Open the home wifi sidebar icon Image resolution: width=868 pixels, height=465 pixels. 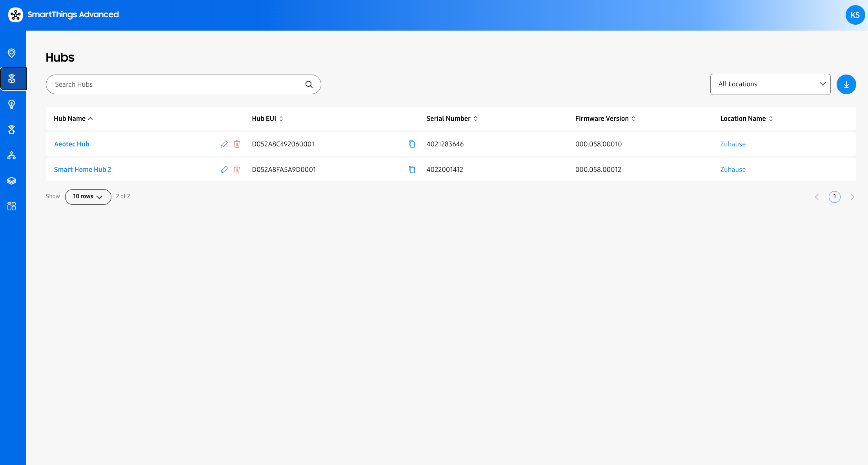[12, 130]
